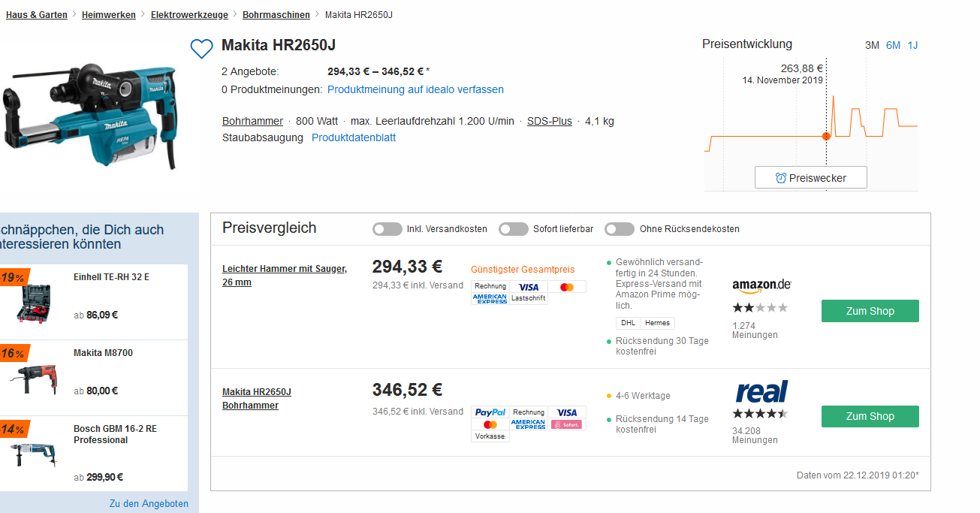Click the orange price chart data point
Screen dimensions: 980x513
point(826,136)
